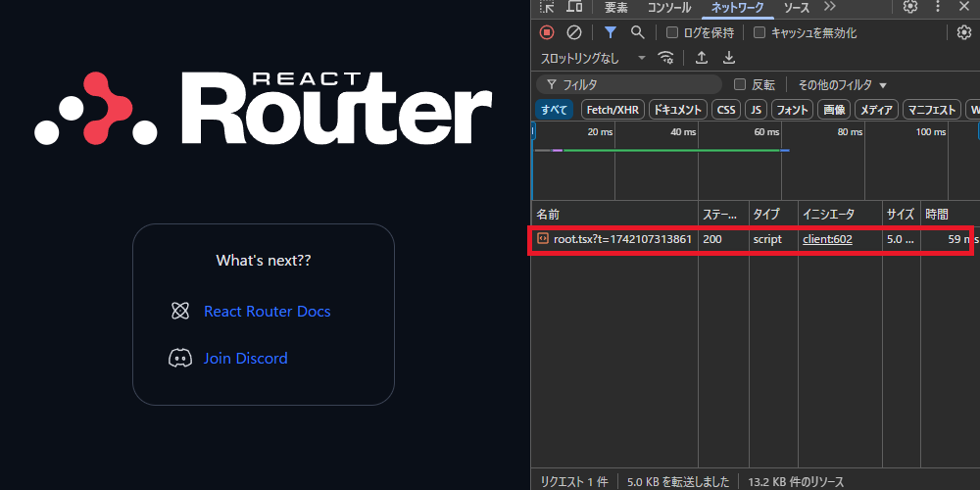
Task: Toggle the blue filter funnel icon
Action: pyautogui.click(x=610, y=32)
